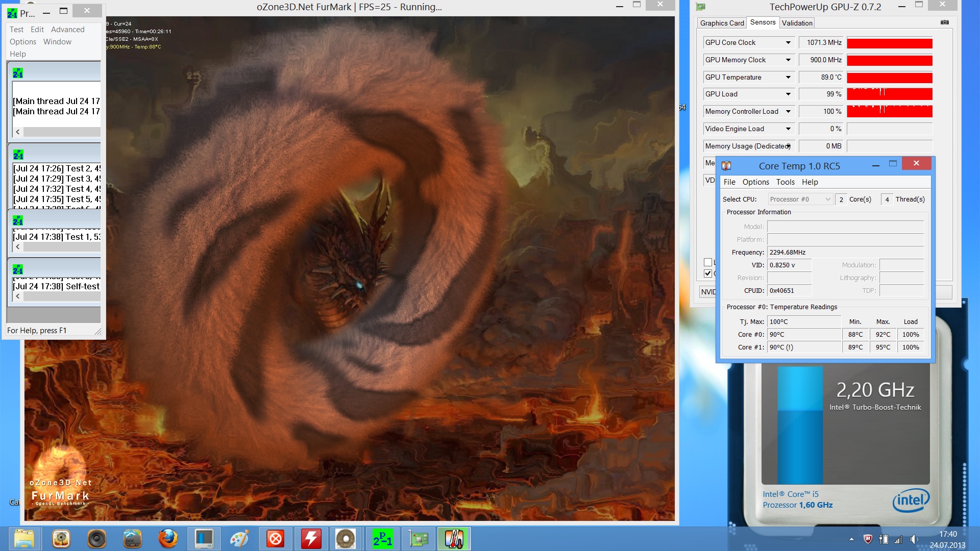Click the GPU-Z title bar app icon
The height and width of the screenshot is (551, 980).
click(x=701, y=7)
